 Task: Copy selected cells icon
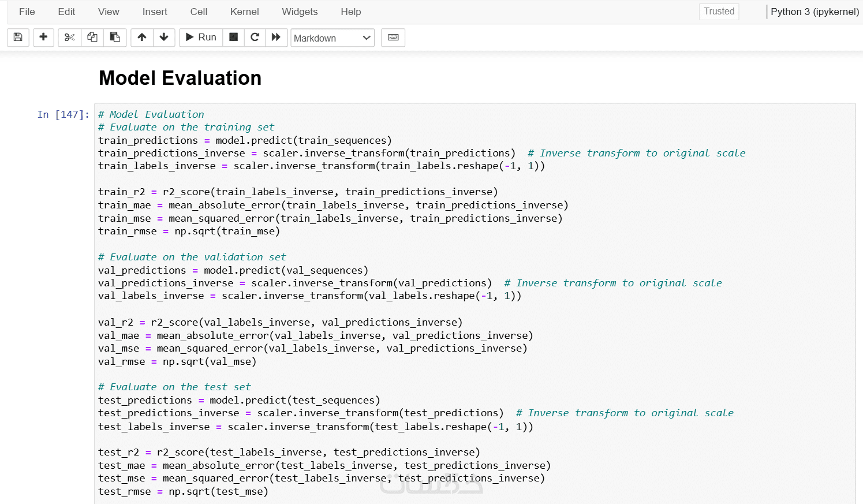(92, 38)
